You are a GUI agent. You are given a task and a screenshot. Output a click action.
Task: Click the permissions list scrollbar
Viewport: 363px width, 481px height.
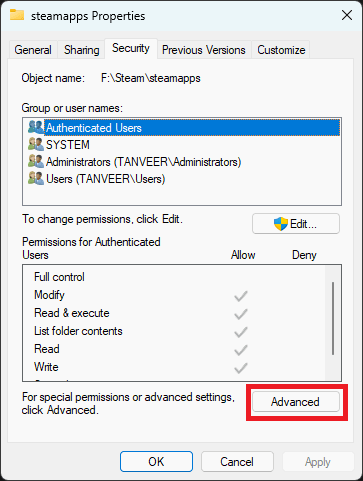point(333,318)
